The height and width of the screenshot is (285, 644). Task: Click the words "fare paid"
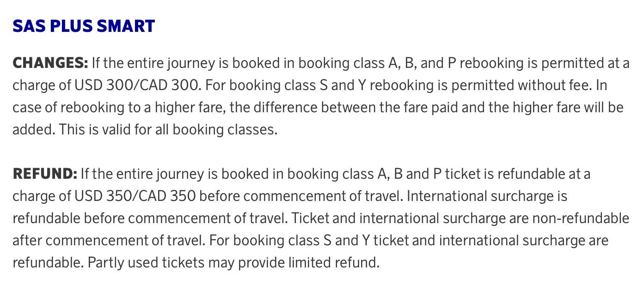pos(442,107)
